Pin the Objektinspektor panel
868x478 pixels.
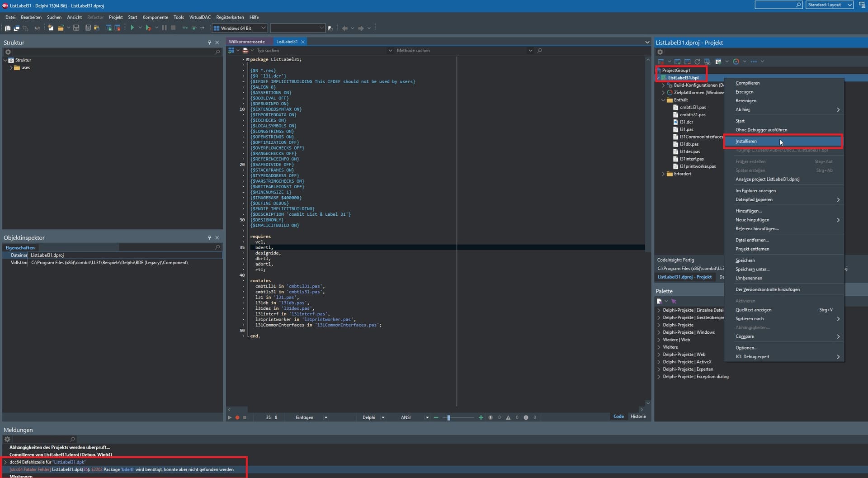pyautogui.click(x=209, y=237)
